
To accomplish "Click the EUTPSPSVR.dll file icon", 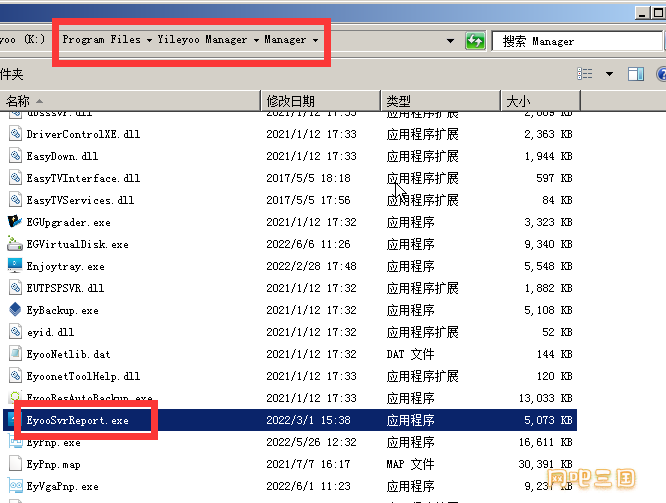I will tap(15, 288).
